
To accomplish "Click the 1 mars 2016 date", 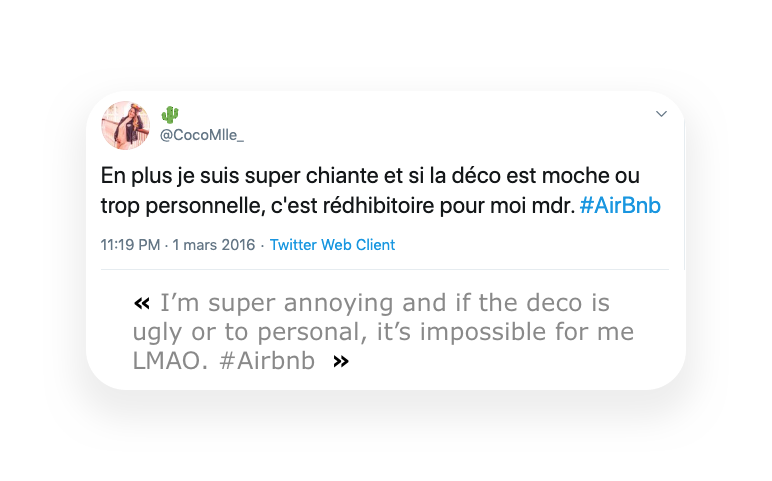I will pos(213,245).
